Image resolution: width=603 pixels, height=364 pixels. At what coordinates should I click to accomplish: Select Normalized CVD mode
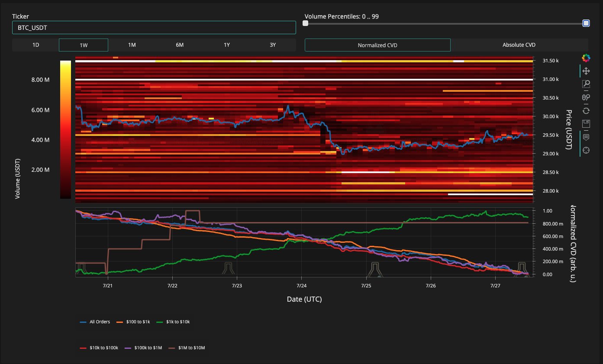coord(377,45)
